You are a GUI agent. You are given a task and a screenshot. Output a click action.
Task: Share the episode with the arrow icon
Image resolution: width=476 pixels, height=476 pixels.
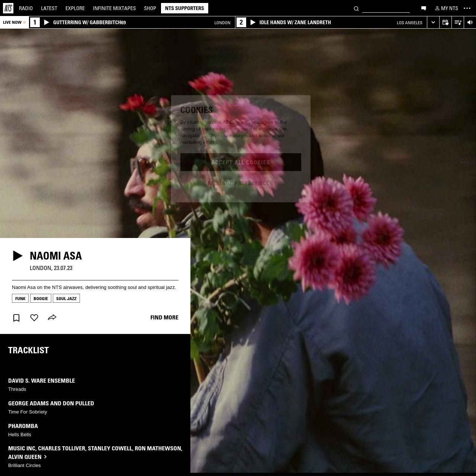[52, 317]
